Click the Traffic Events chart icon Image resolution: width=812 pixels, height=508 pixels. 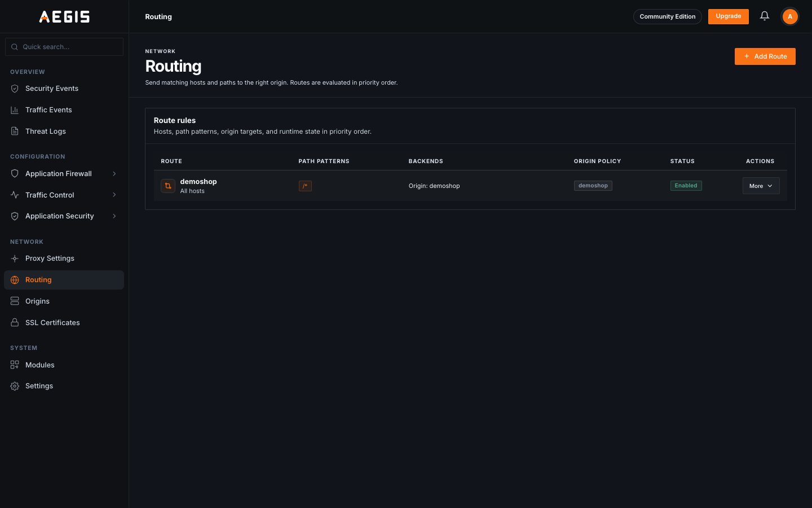[x=15, y=110]
